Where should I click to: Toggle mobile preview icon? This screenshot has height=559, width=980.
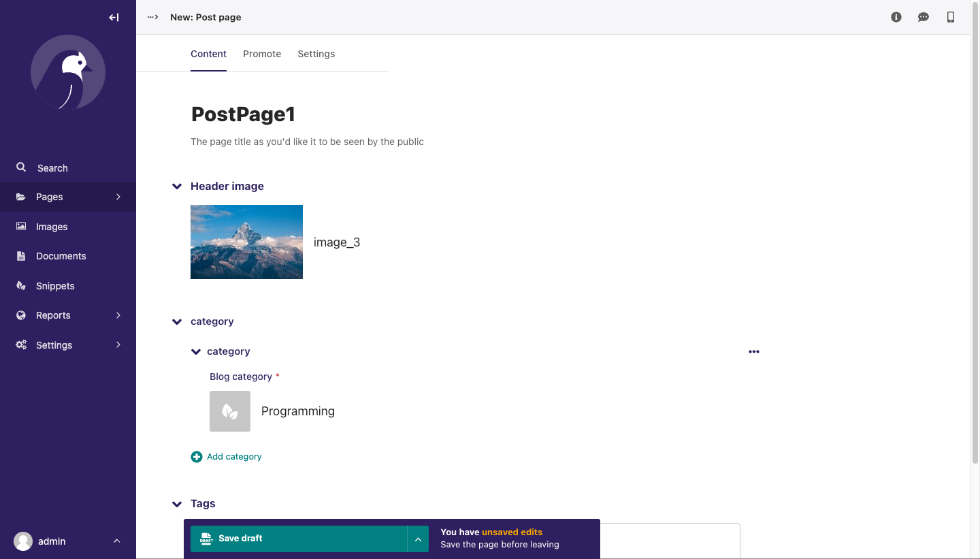click(x=951, y=17)
